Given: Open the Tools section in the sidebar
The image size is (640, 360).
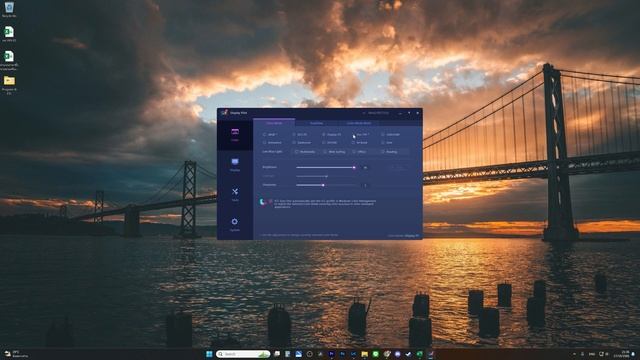Looking at the screenshot, I should 235,194.
